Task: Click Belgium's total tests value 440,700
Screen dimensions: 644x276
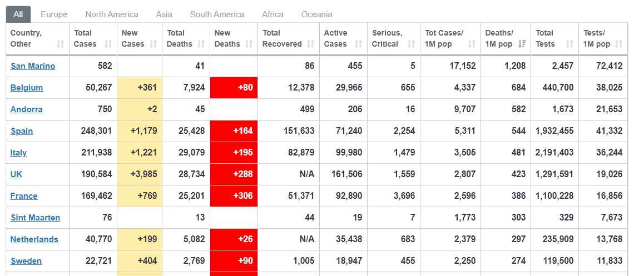Action: coord(558,88)
